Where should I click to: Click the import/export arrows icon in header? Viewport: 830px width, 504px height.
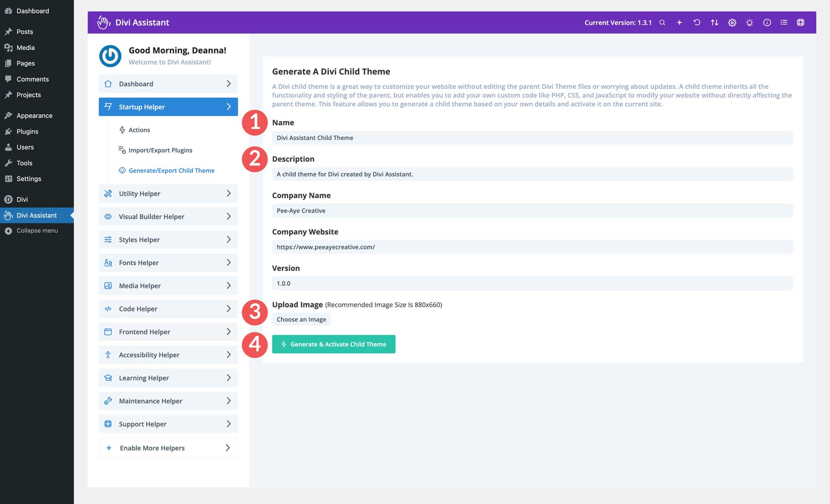coord(714,23)
